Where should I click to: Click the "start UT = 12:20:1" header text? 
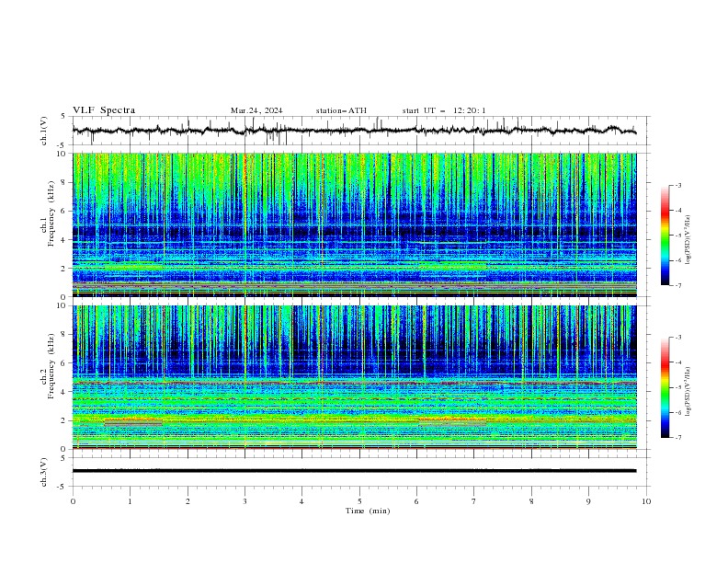pyautogui.click(x=444, y=110)
